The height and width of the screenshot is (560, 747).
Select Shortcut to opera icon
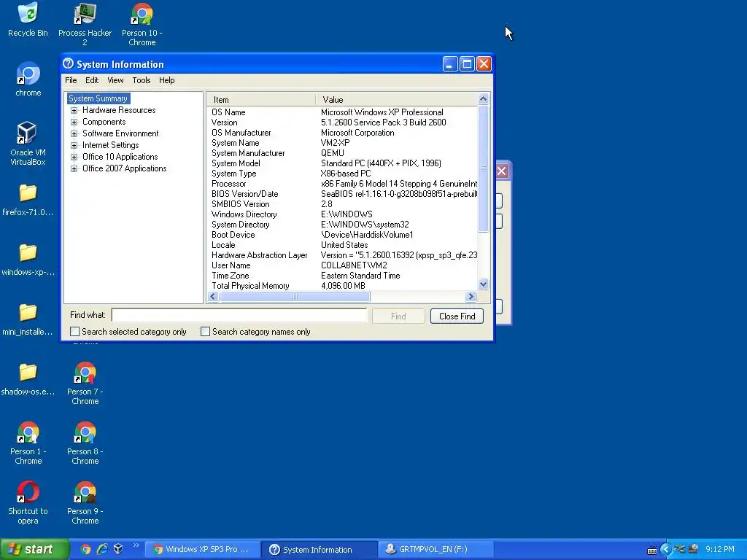(28, 502)
